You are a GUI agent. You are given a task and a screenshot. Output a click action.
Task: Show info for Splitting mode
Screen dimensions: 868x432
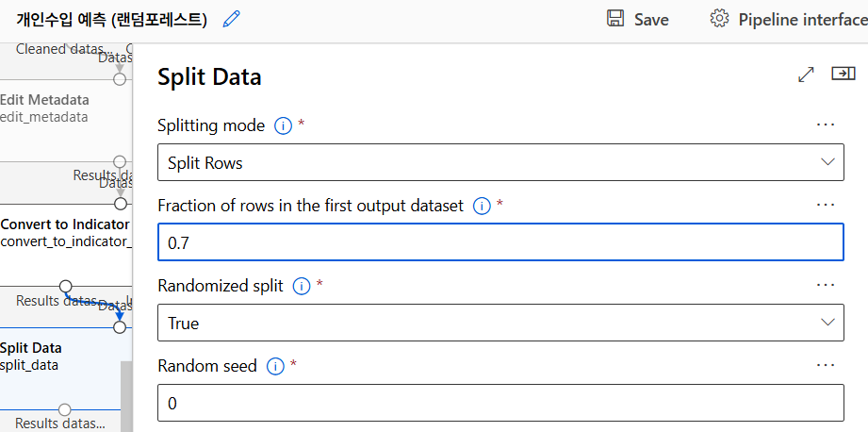pyautogui.click(x=282, y=125)
